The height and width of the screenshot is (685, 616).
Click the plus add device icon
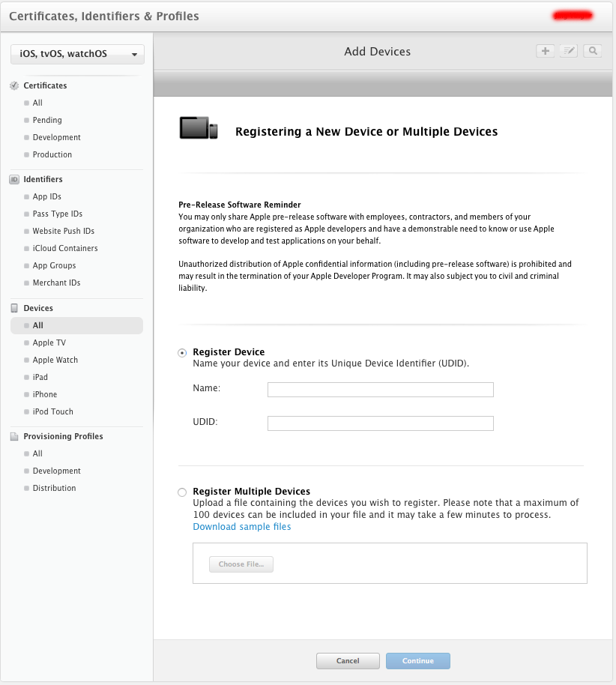pos(545,51)
